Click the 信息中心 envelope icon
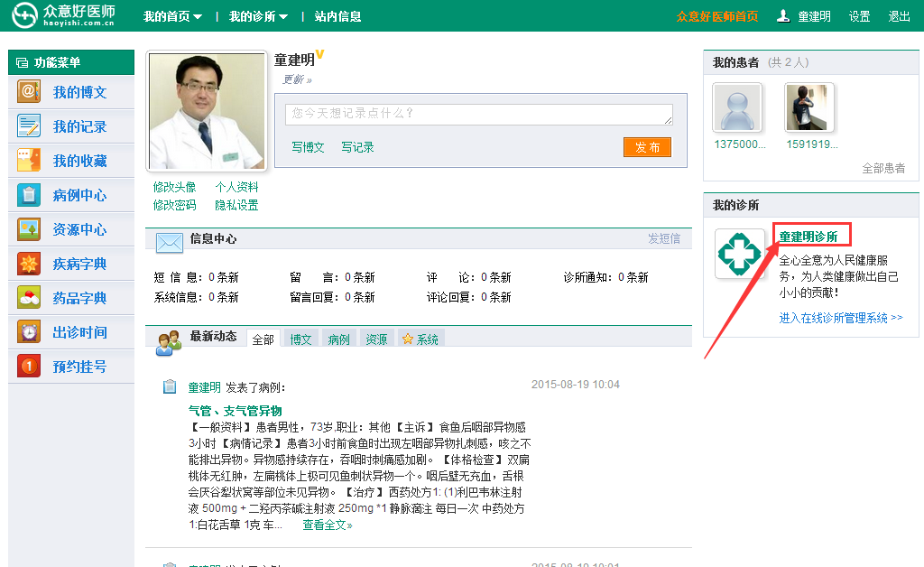 point(169,242)
